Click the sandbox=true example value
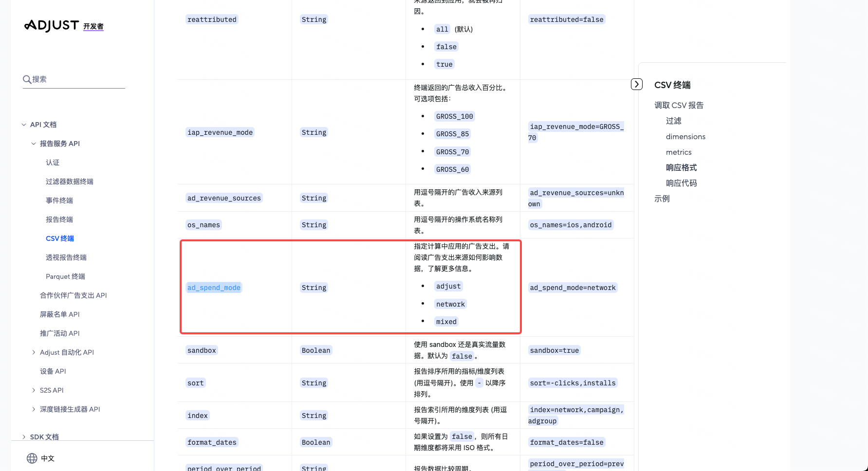 pos(554,350)
